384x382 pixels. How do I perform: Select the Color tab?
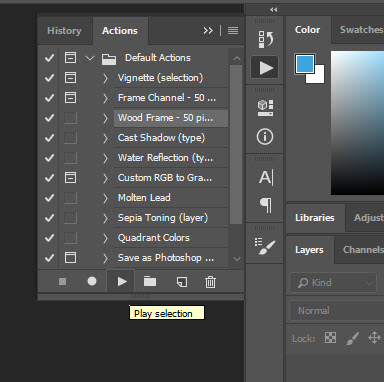(x=307, y=30)
